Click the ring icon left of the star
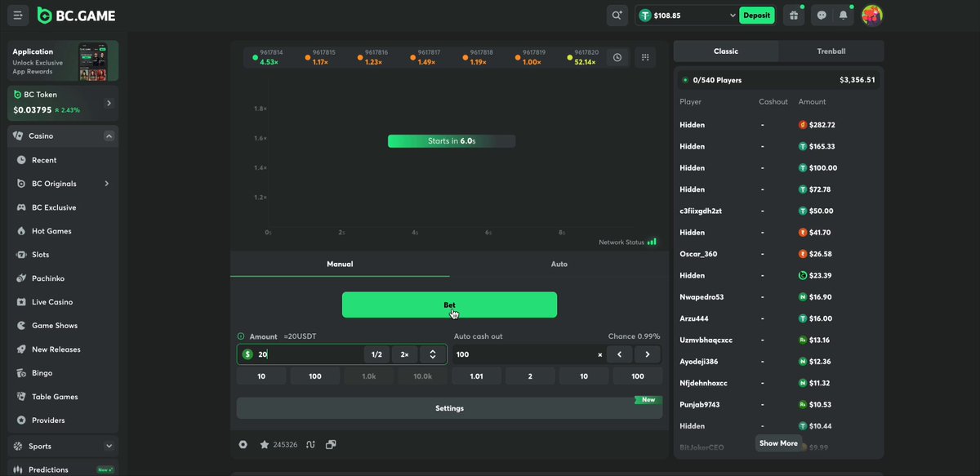Screen dimensions: 980x476 click(x=243, y=445)
